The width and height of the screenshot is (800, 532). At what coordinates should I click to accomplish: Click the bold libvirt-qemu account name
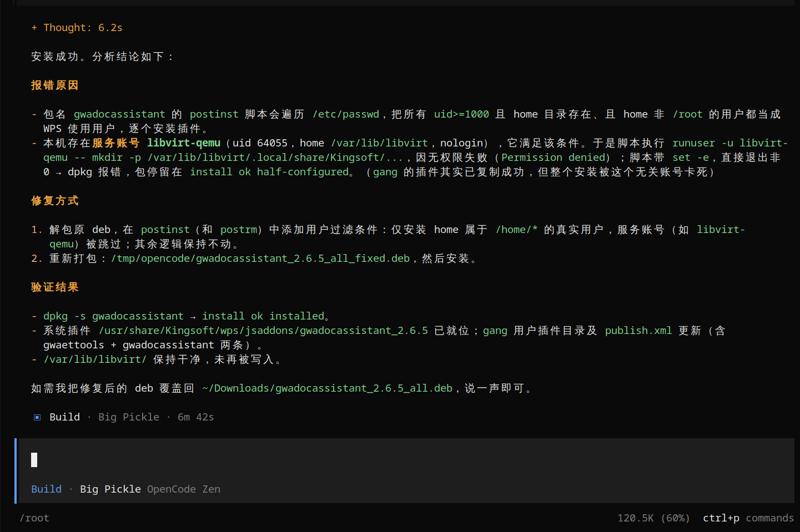click(184, 143)
